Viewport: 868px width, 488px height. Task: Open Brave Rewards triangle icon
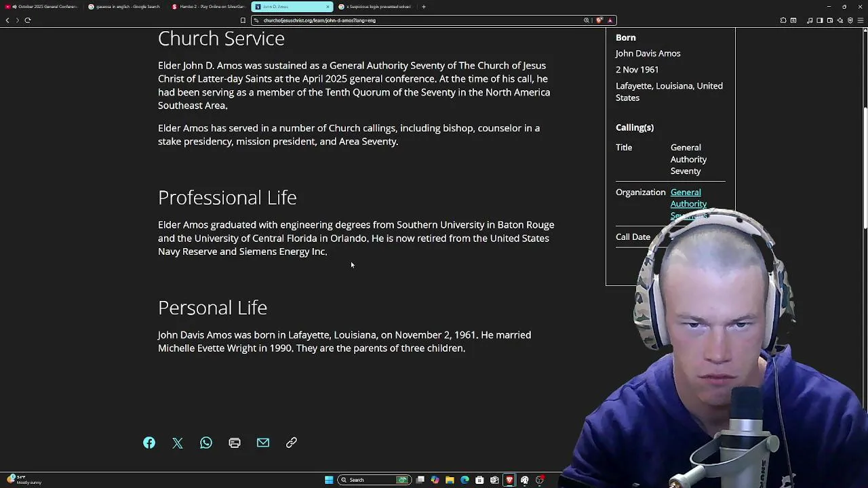coord(610,20)
